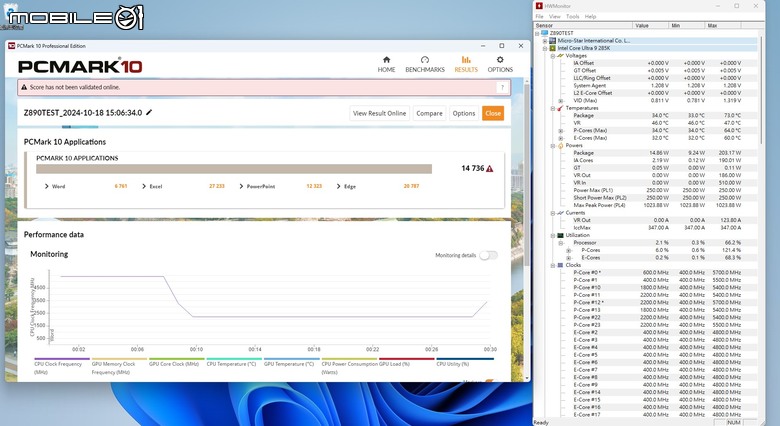Select the E-Core #17 clock row

coord(657,415)
